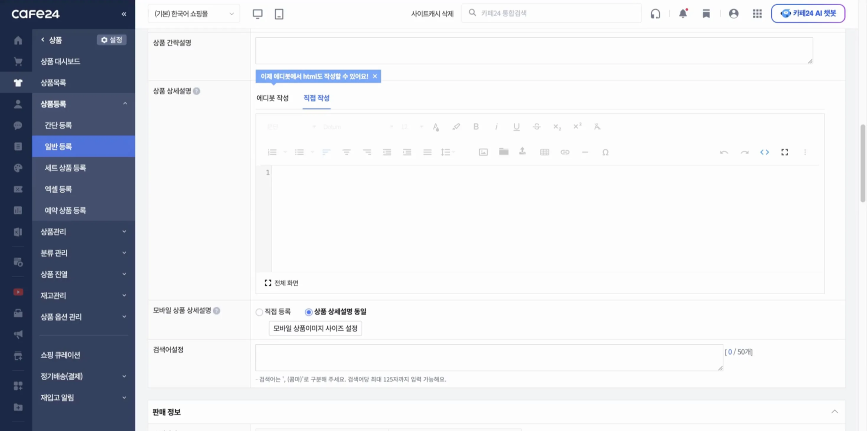The width and height of the screenshot is (868, 431).
Task: Open the font color picker
Action: 436,127
